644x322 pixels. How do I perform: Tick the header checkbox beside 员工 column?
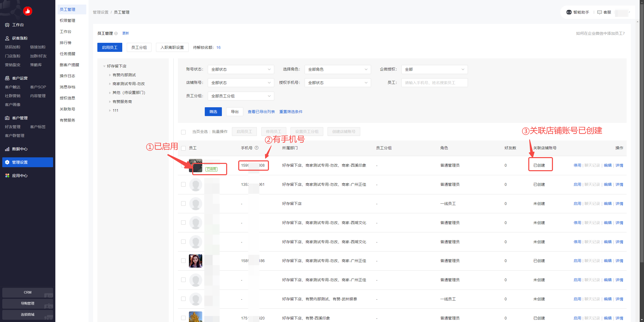183,148
